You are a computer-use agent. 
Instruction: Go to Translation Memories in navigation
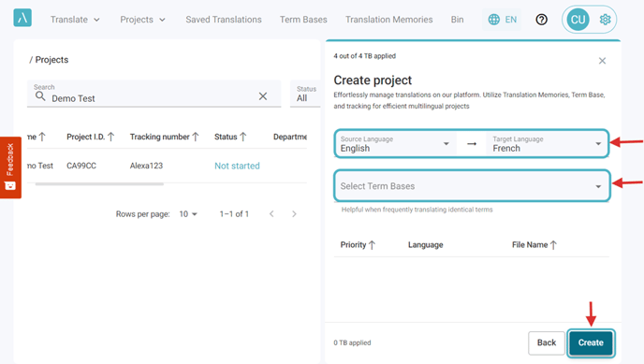(389, 20)
